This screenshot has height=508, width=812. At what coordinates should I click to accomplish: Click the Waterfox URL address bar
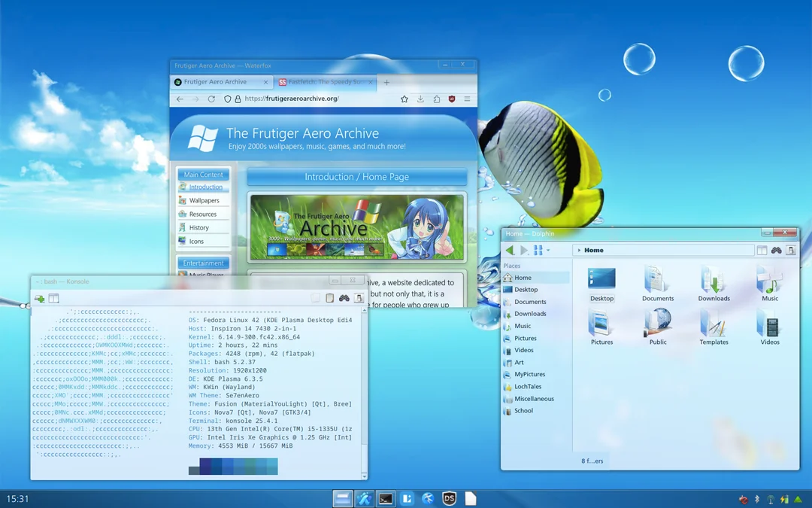(x=316, y=99)
